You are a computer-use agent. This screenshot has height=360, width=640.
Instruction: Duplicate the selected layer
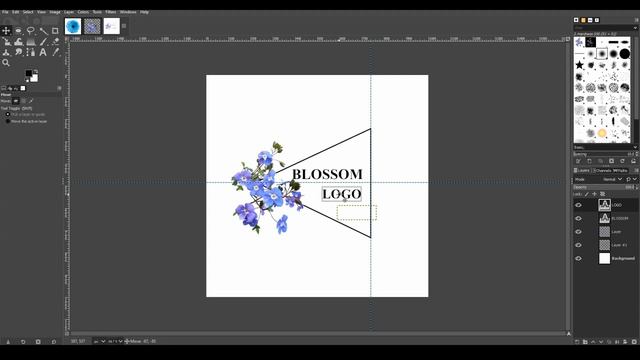609,342
